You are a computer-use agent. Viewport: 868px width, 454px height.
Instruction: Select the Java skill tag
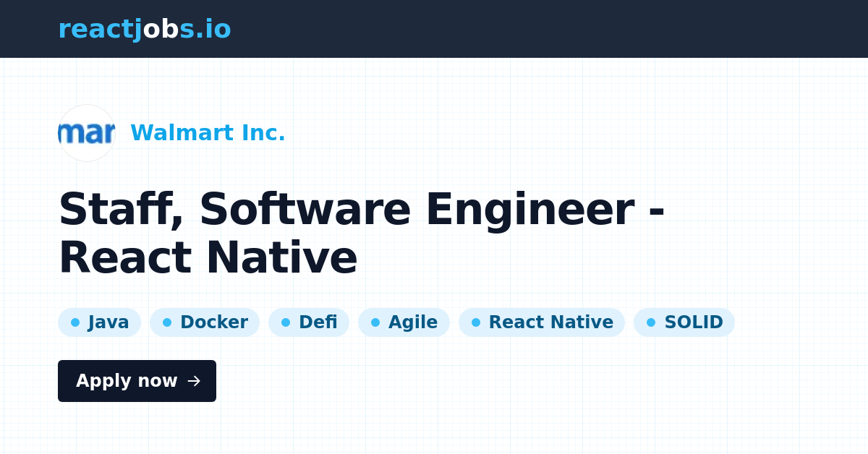[99, 322]
